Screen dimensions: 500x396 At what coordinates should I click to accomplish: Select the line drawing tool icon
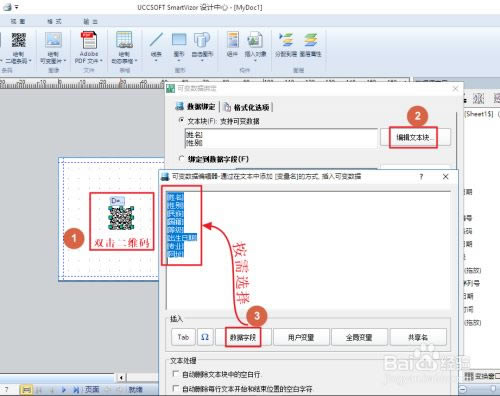coord(156,40)
